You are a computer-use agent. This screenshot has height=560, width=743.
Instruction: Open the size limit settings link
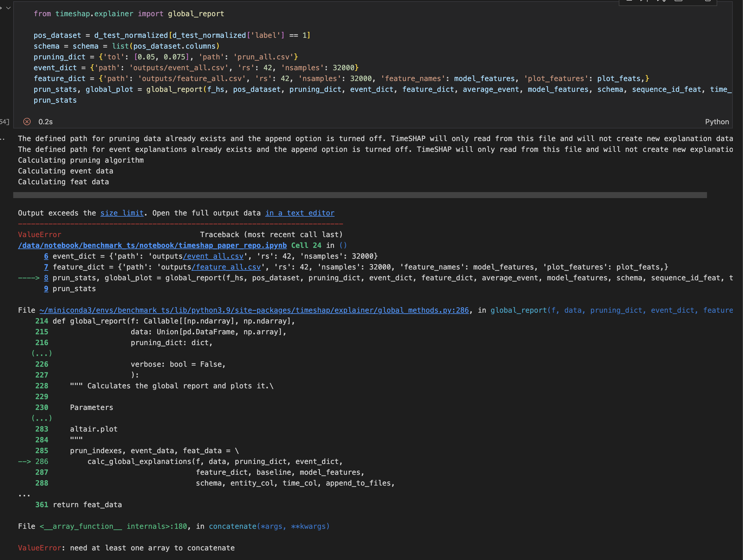click(122, 213)
